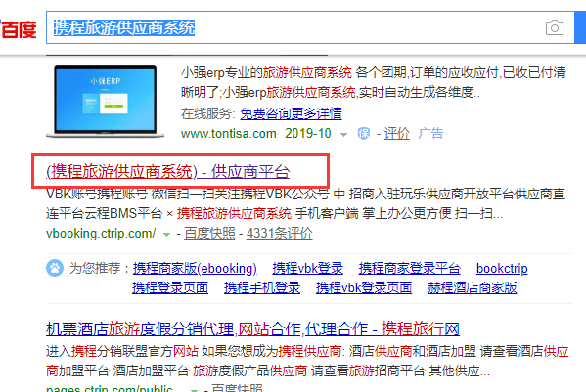Expand the arrow after www.tontisa.com 2019-10
Image resolution: width=586 pixels, height=392 pixels.
343,134
